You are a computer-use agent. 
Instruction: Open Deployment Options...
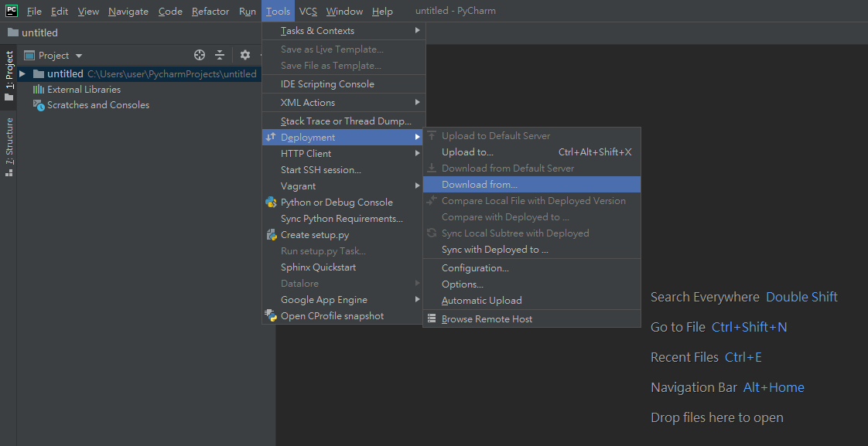[531, 284]
